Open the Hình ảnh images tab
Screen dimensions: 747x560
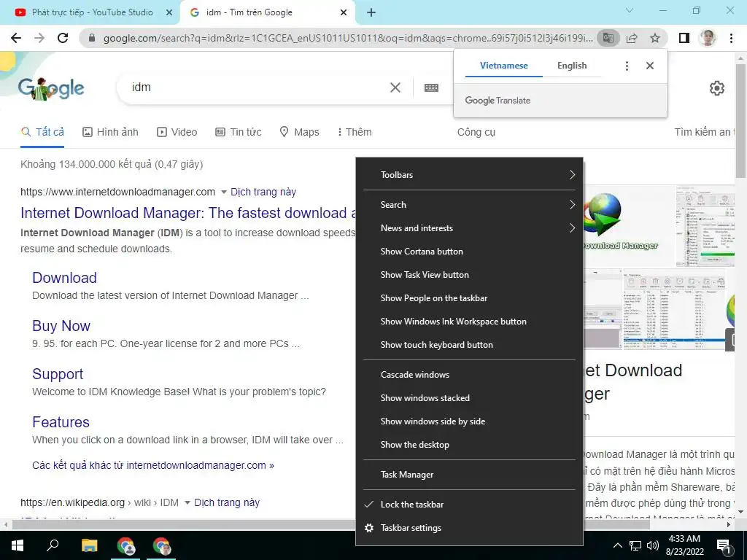(x=111, y=132)
